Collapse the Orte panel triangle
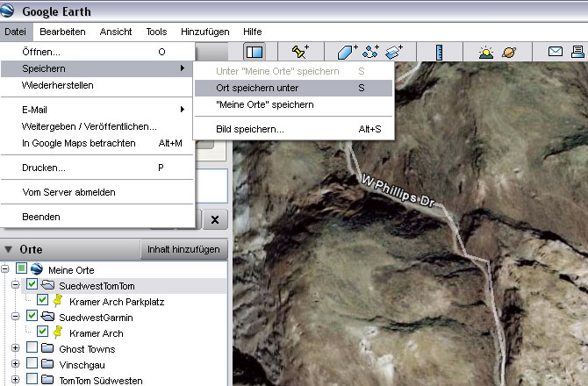This screenshot has height=386, width=588. [9, 249]
